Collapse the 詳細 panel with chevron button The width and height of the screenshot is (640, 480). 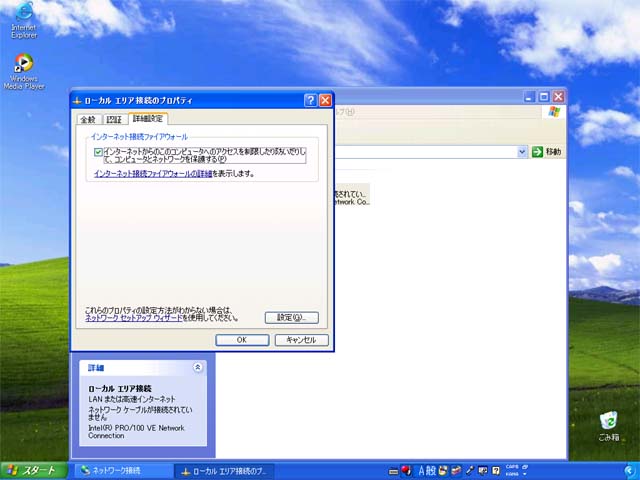pos(198,367)
